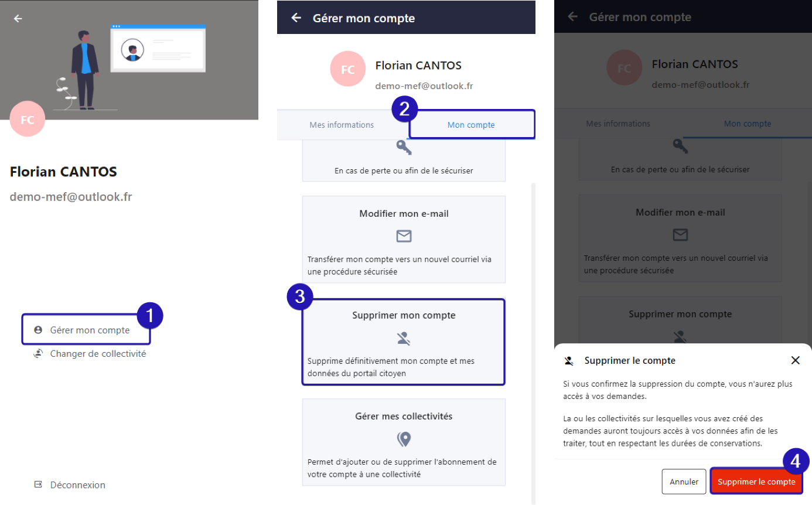Viewport: 812px width, 505px height.
Task: Click FC avatar next to Florian CANTOS
Action: pos(348,70)
